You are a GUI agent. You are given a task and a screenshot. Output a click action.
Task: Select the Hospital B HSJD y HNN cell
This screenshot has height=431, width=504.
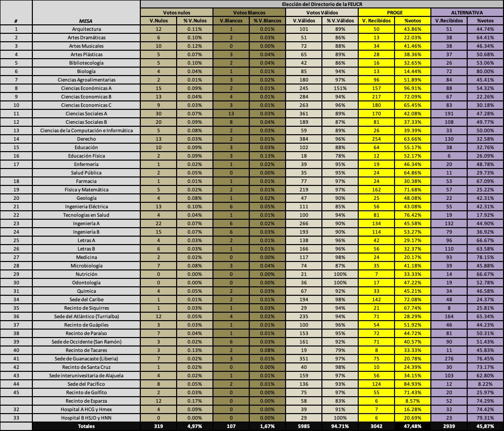(86, 418)
